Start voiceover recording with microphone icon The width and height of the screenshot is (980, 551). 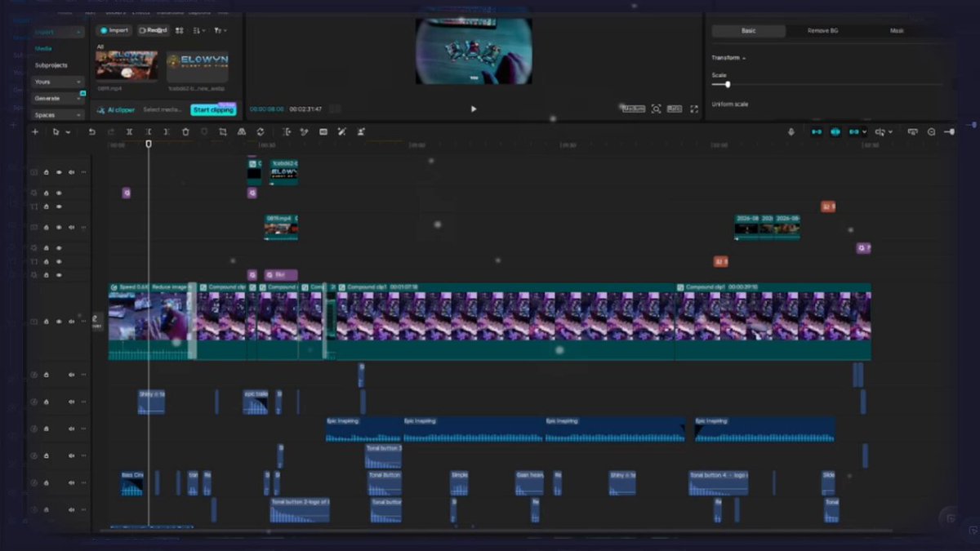tap(791, 131)
